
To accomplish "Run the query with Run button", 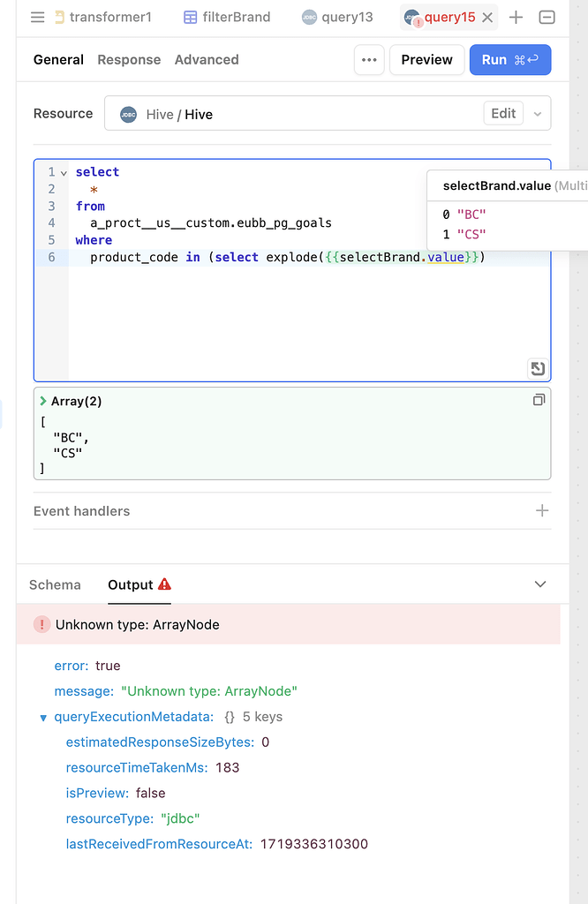I will pos(510,60).
